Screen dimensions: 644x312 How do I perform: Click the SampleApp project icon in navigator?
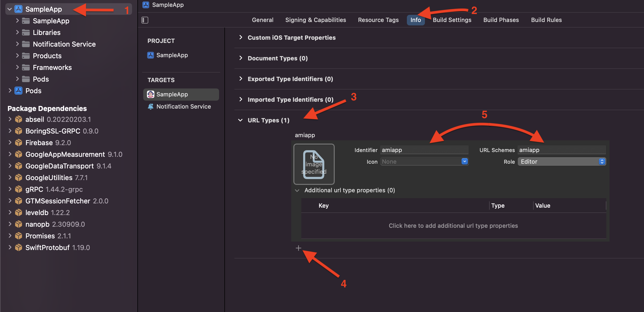(18, 9)
